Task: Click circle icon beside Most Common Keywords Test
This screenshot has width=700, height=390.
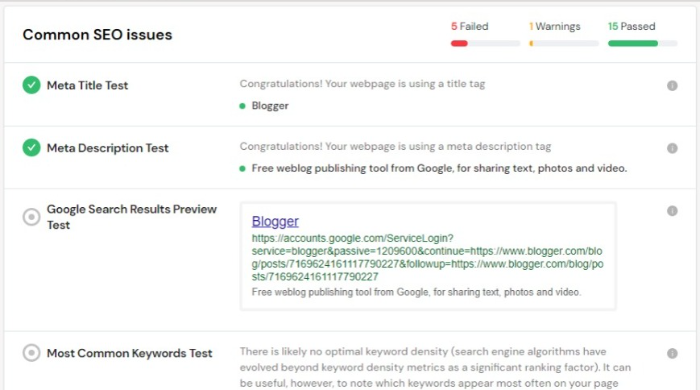Action: coord(31,353)
